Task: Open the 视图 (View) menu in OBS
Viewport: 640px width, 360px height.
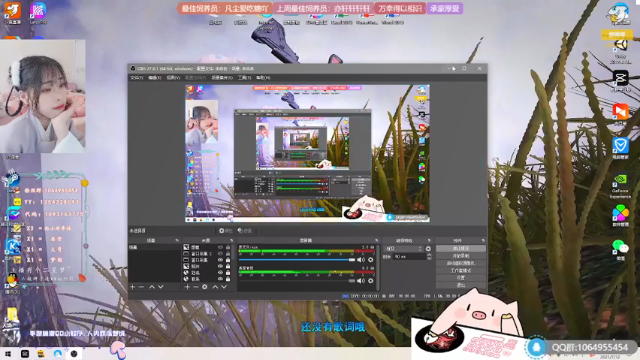Action: (173, 78)
